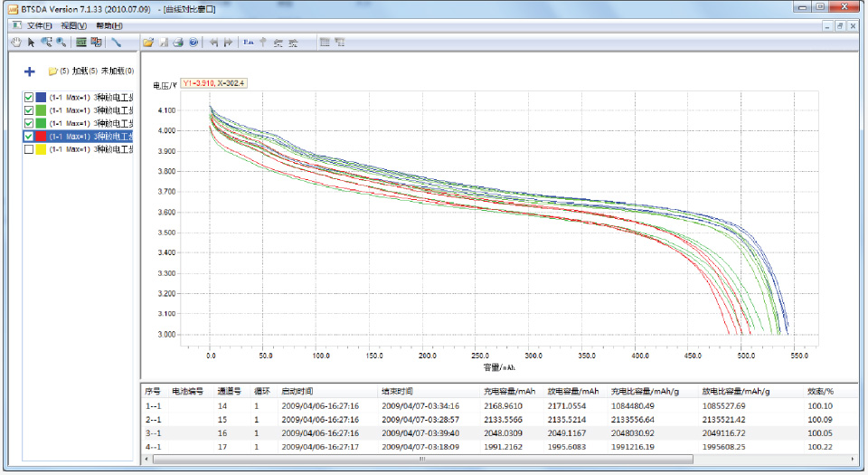Uncheck the darker green curve's checkbox
This screenshot has height=475, width=868.
point(29,123)
